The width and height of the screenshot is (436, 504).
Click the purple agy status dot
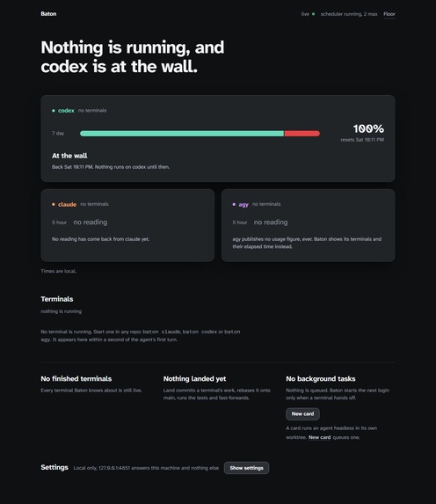tap(234, 204)
